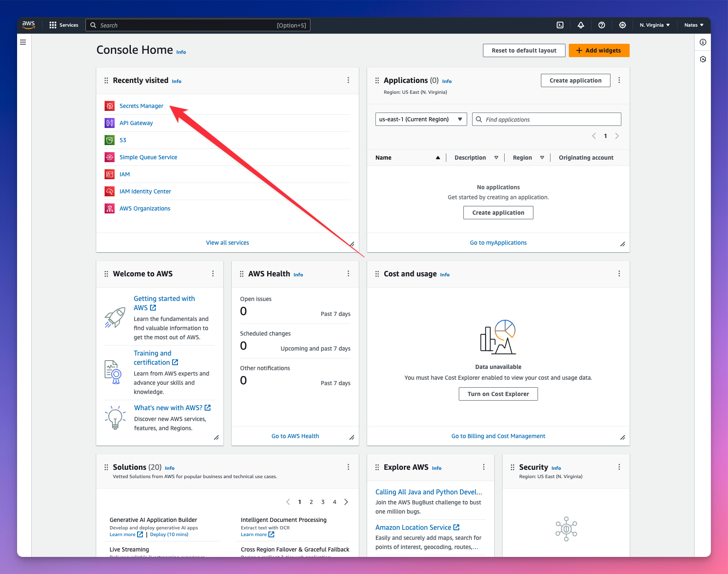Open Go to myApplications link

click(x=498, y=243)
